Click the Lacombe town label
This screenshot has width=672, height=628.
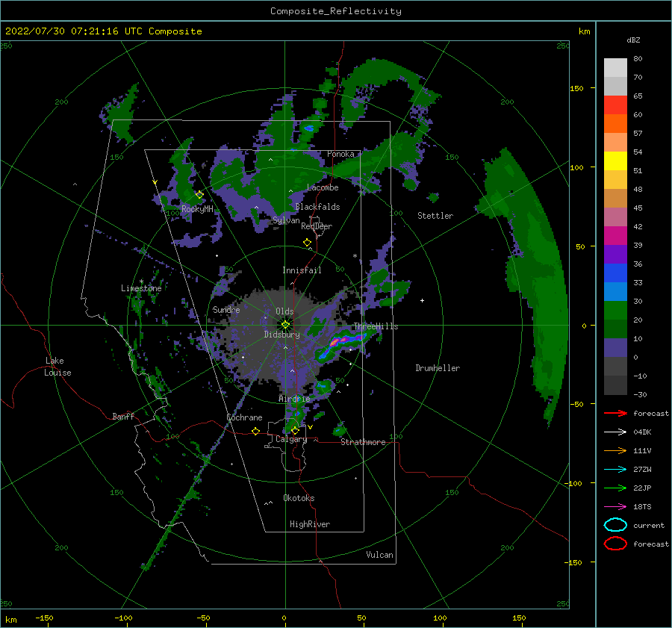click(x=323, y=187)
